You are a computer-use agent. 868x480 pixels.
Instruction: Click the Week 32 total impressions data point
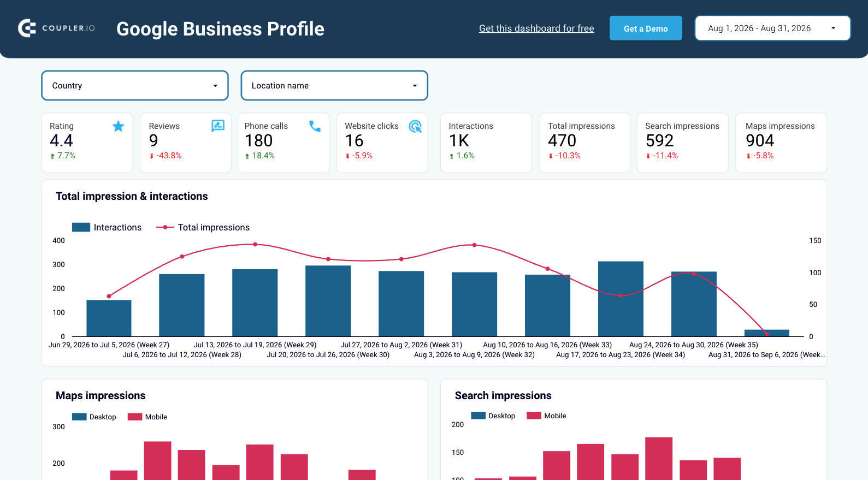pyautogui.click(x=474, y=245)
